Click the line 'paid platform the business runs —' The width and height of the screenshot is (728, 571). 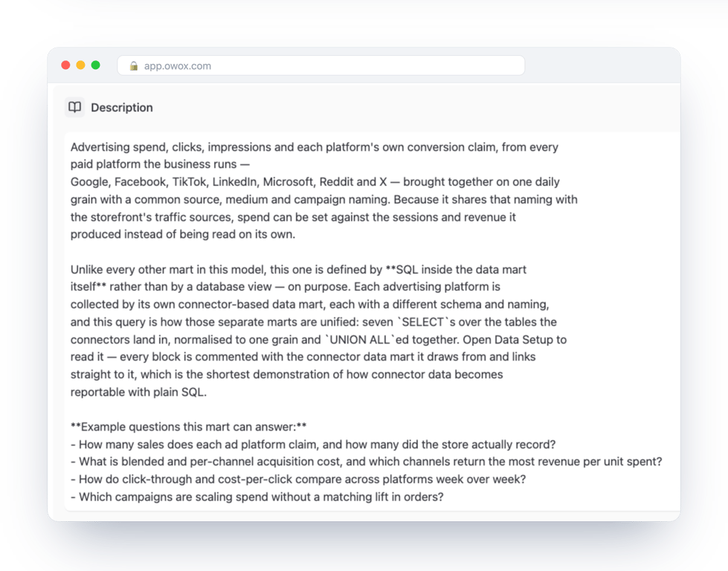click(x=160, y=164)
